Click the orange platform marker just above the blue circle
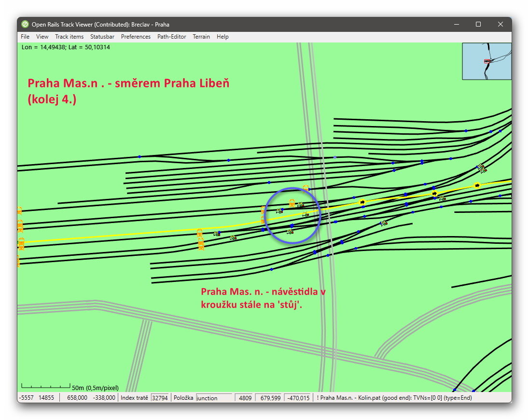The height and width of the screenshot is (420, 529). [306, 187]
